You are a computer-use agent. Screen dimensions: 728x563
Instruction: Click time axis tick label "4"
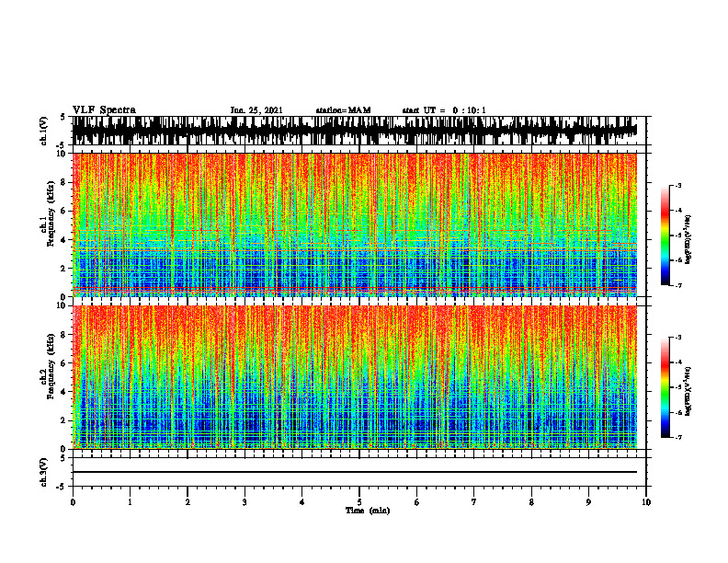pos(302,502)
